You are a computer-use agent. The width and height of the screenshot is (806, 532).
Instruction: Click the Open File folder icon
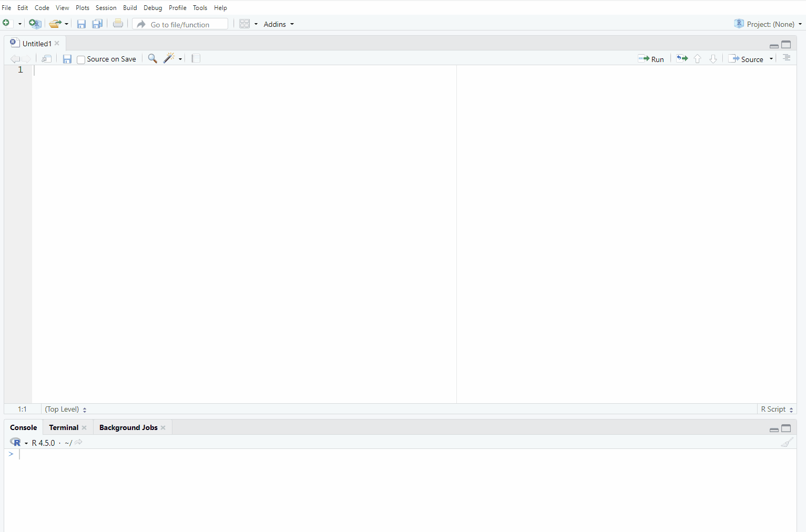(x=55, y=24)
